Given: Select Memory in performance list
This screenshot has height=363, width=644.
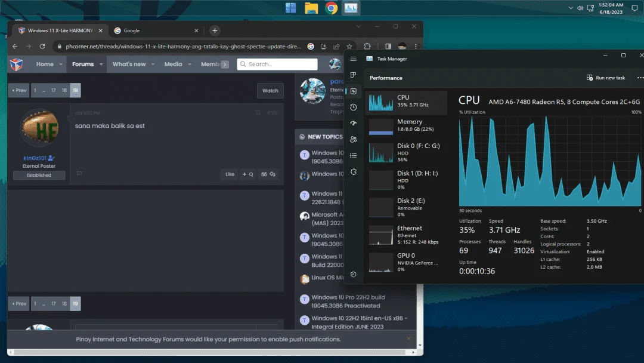Looking at the screenshot, I should click(406, 127).
